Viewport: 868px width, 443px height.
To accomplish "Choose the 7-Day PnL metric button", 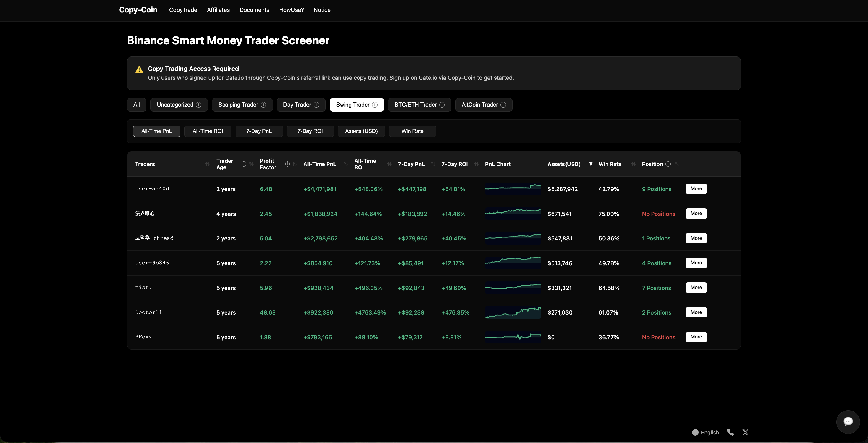I will pyautogui.click(x=259, y=131).
